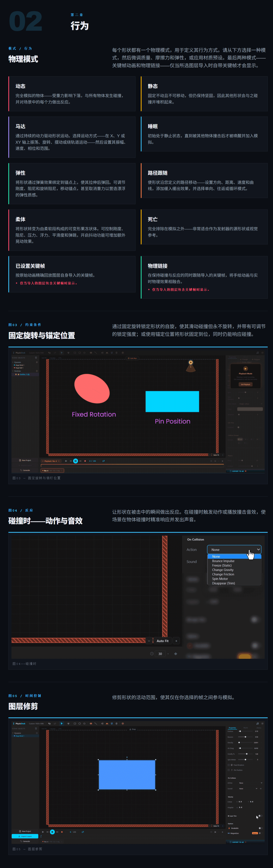Select the pink ellipse in Figure 03 canvas
The image size is (273, 868).
coord(92,389)
